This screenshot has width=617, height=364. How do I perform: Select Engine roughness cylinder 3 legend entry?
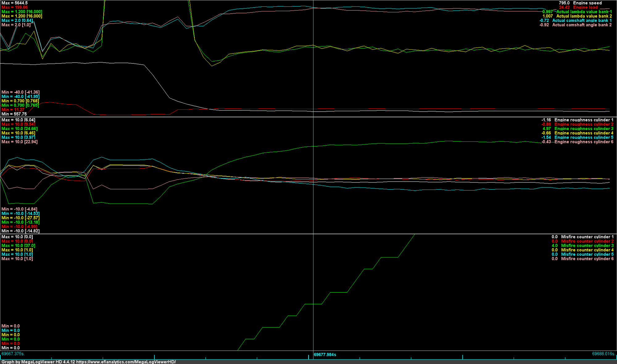[584, 129]
